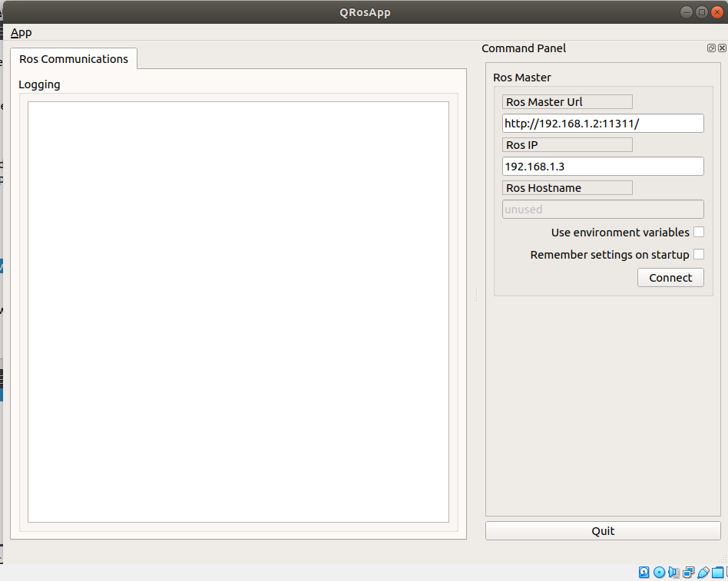Click the hard disk status icon in taskbar
This screenshot has height=581, width=728.
click(644, 573)
